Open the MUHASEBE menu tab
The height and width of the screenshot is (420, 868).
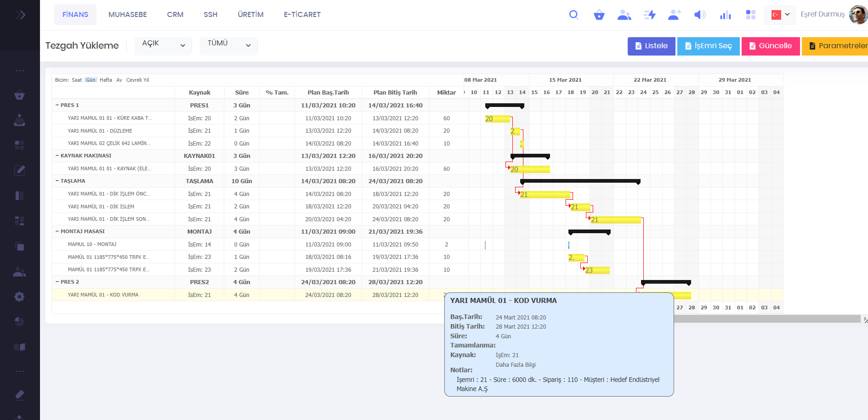click(x=127, y=15)
